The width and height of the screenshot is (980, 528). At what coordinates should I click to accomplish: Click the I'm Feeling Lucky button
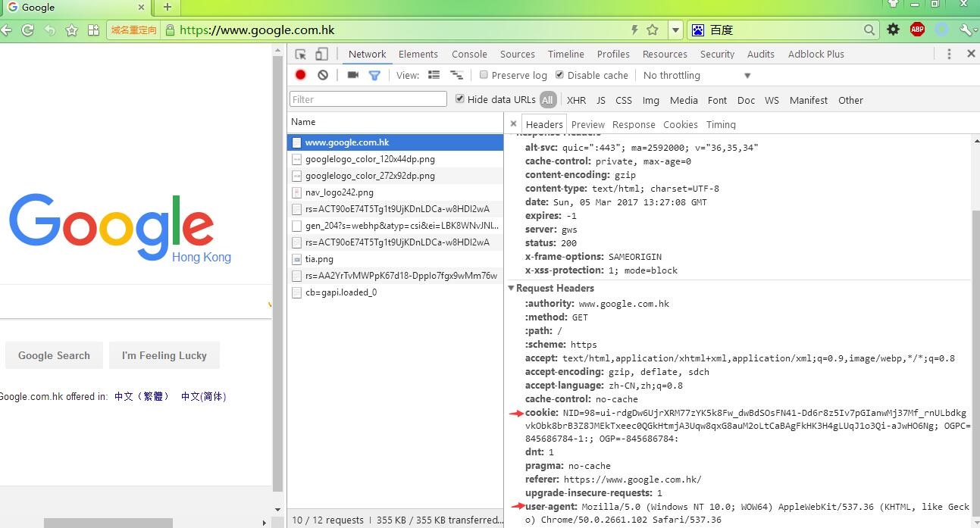164,355
